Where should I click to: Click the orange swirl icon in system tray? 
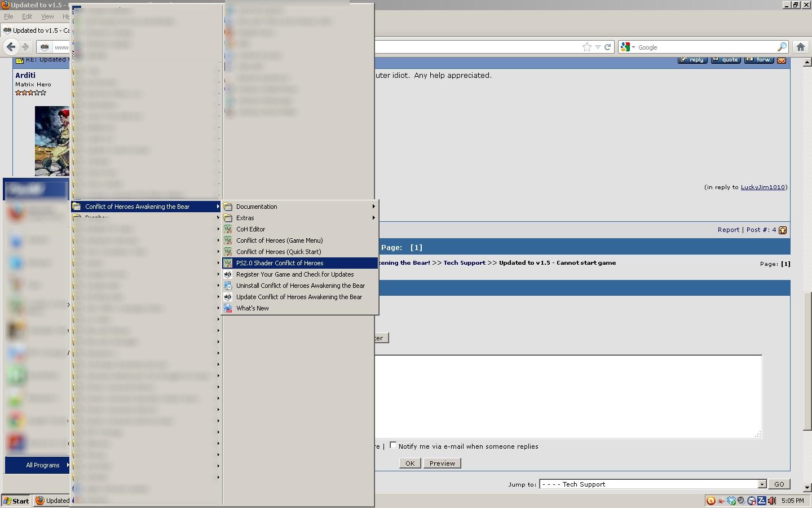[711, 501]
